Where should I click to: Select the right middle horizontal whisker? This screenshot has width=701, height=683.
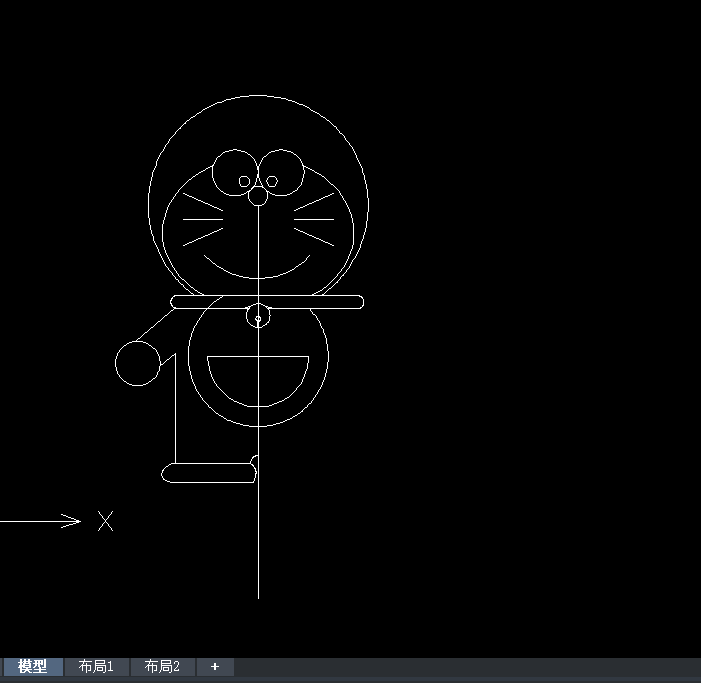314,219
